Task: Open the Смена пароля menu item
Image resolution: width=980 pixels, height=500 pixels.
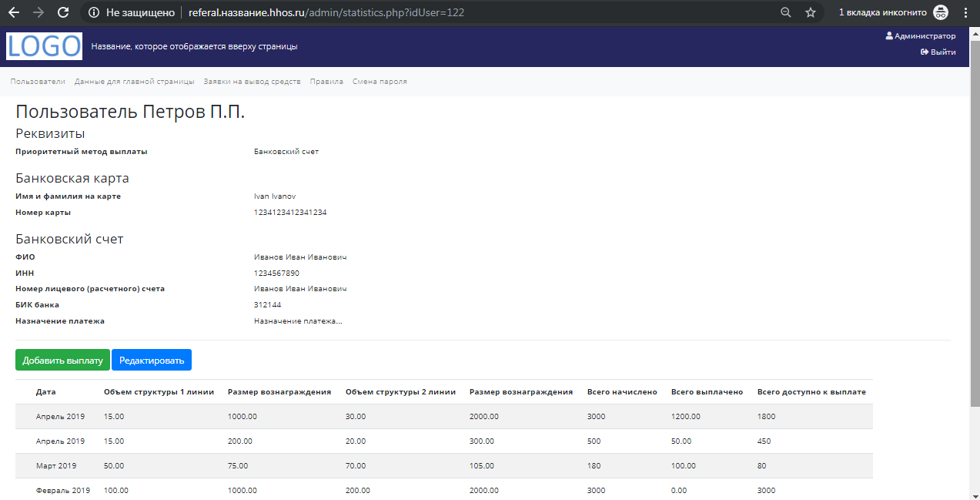Action: [380, 82]
